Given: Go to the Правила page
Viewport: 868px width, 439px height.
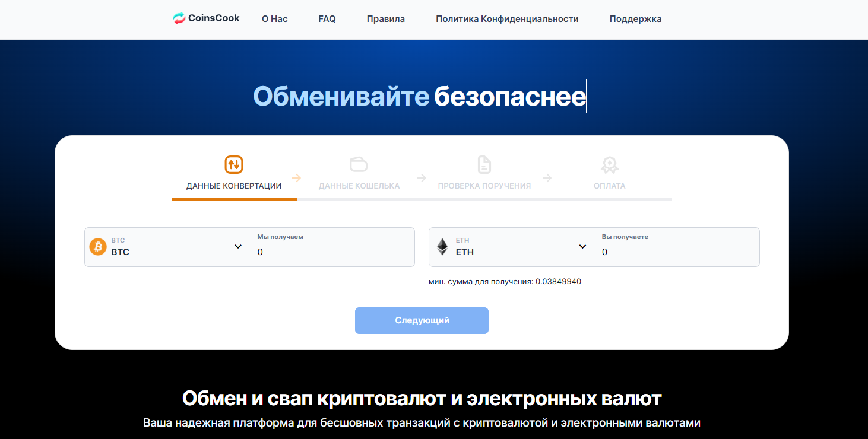Looking at the screenshot, I should [385, 19].
